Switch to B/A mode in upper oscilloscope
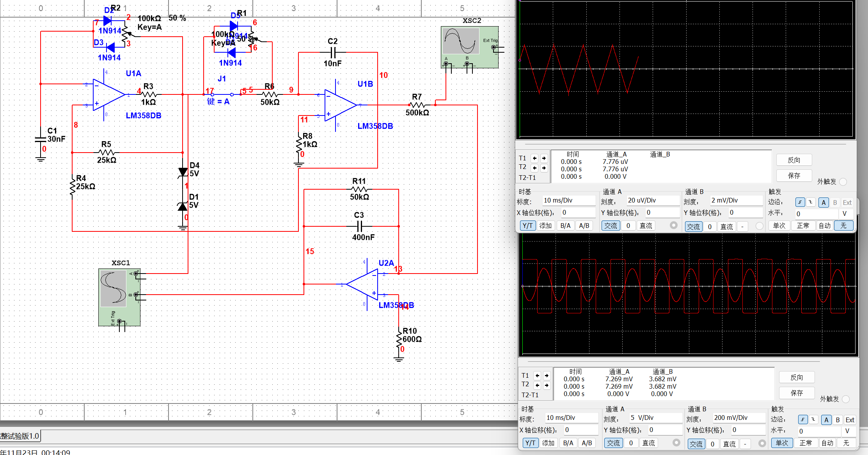Image resolution: width=868 pixels, height=455 pixels. tap(565, 226)
